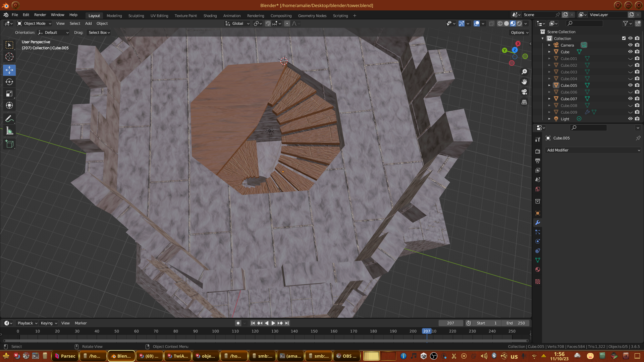
Task: Toggle camera view in viewport
Action: click(524, 92)
